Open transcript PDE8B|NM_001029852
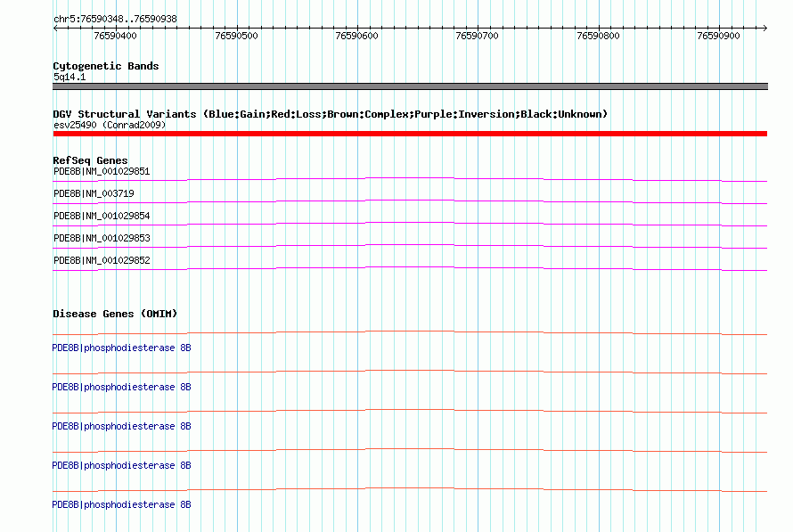The height and width of the screenshot is (532, 793). click(x=102, y=260)
